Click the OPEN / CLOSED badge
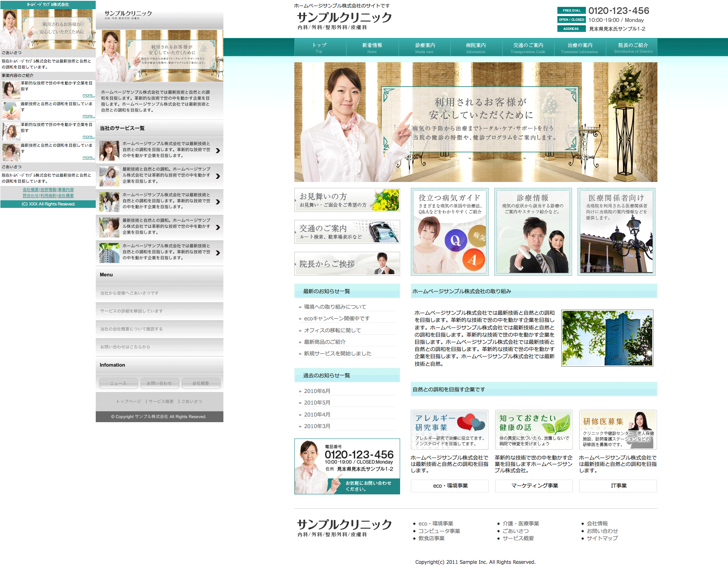 click(571, 20)
